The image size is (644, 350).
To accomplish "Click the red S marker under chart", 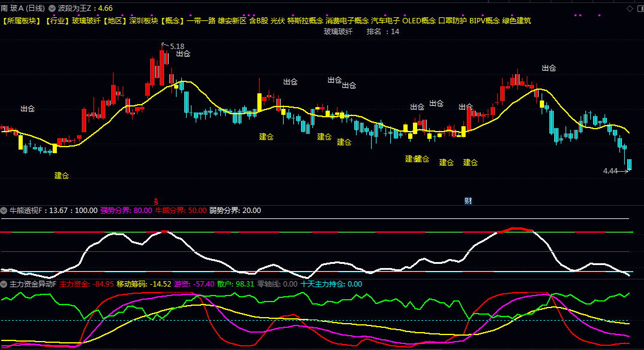I will [156, 201].
